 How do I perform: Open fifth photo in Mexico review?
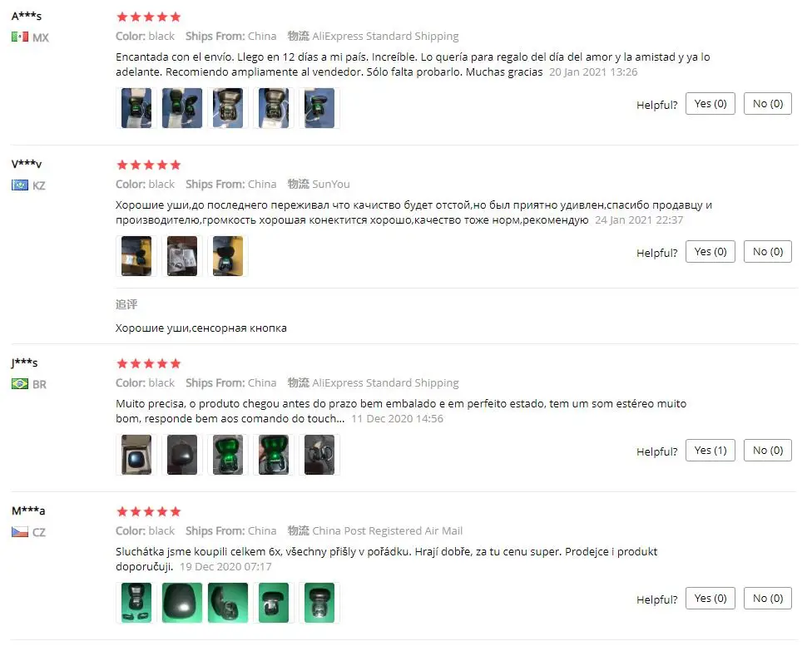[319, 108]
